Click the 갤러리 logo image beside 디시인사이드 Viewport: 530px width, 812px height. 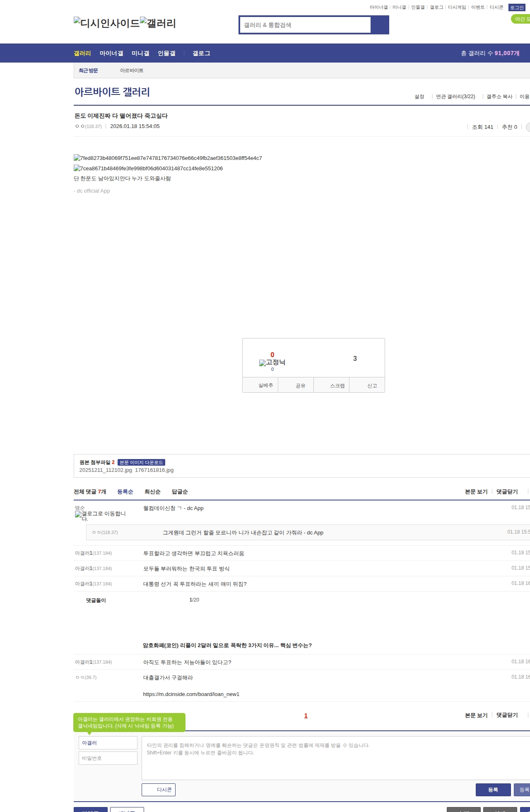158,23
